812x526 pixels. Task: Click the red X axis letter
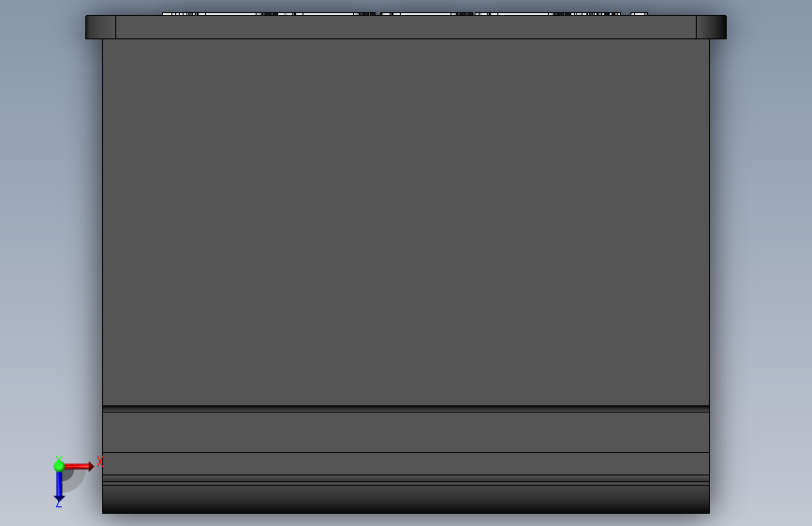coord(100,461)
